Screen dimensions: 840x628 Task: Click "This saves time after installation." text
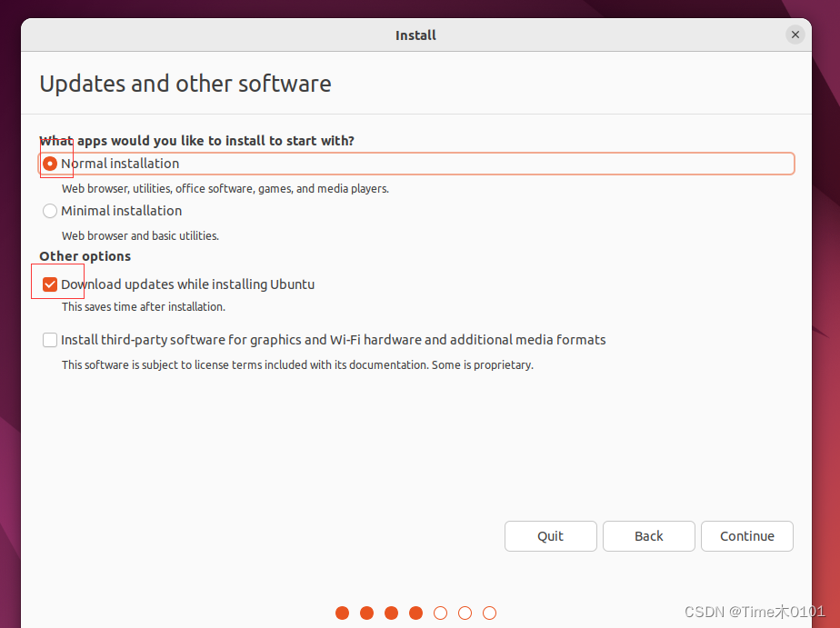point(144,307)
